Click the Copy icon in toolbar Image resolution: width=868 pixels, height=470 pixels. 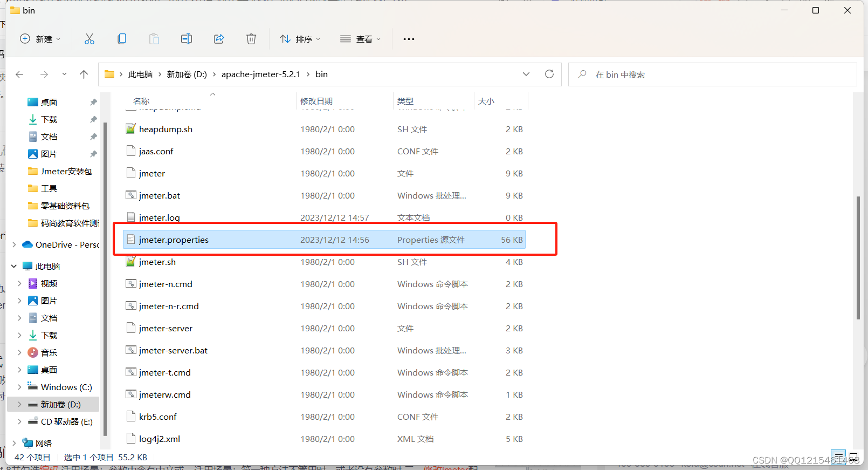pos(122,39)
